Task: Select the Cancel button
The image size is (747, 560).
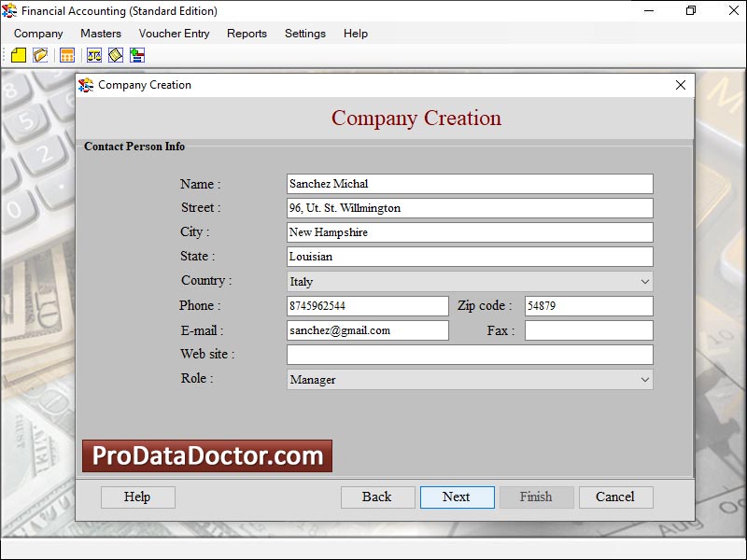Action: (x=615, y=497)
